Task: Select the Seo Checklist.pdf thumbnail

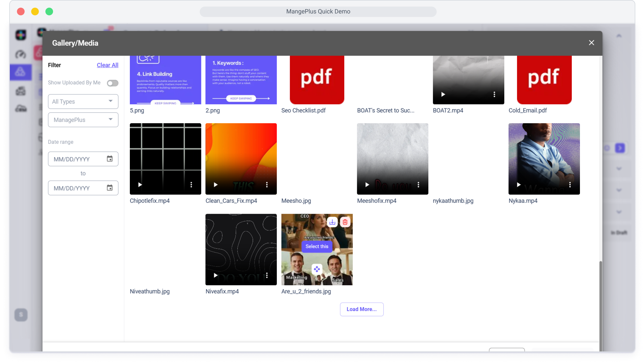Action: 317,80
